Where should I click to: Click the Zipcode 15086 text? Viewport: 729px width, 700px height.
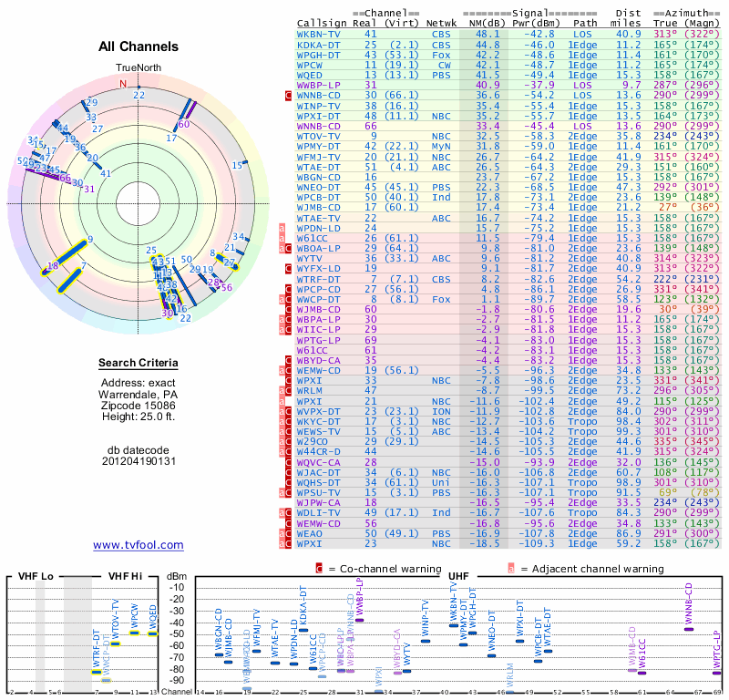point(139,406)
